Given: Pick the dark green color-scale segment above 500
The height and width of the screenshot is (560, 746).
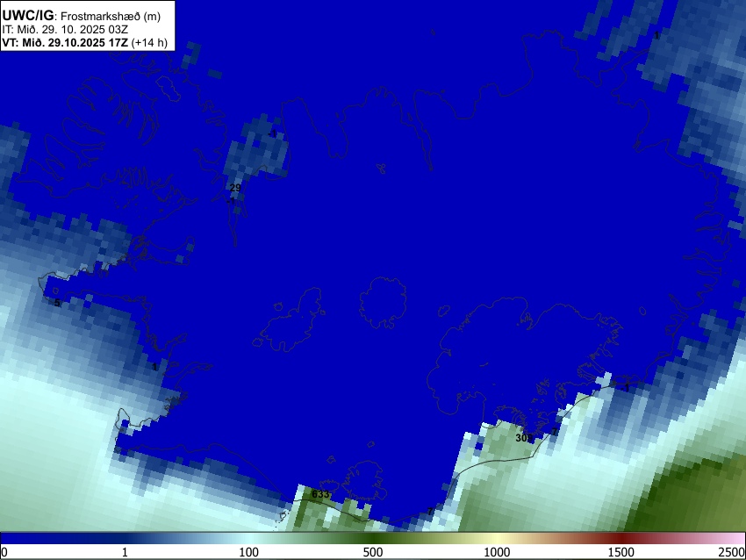Looking at the screenshot, I should coord(372,539).
